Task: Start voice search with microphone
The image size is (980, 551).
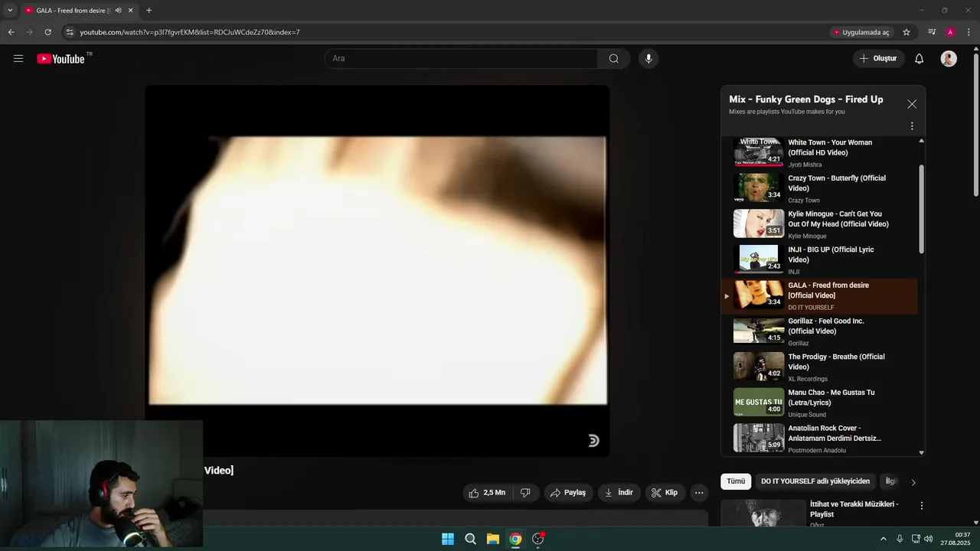Action: tap(648, 59)
